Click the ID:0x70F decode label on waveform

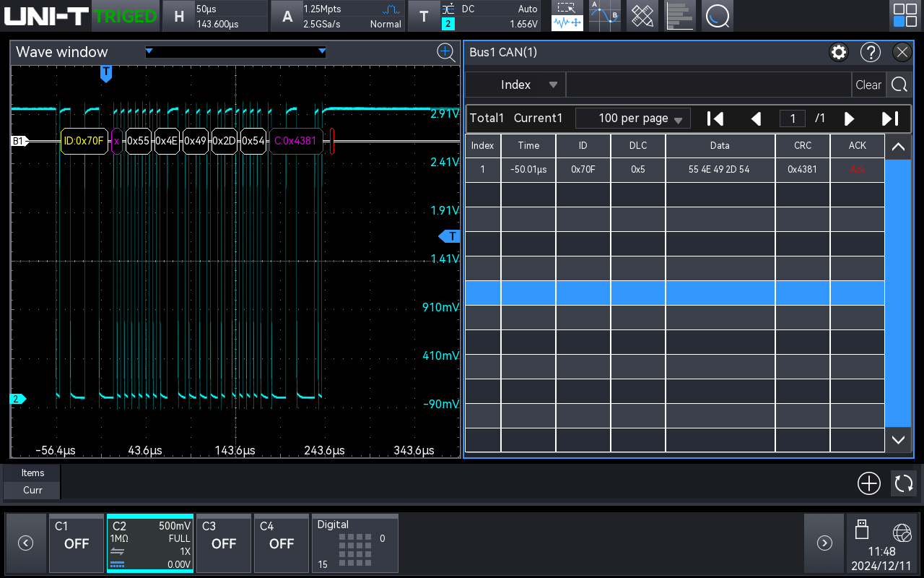pyautogui.click(x=84, y=141)
